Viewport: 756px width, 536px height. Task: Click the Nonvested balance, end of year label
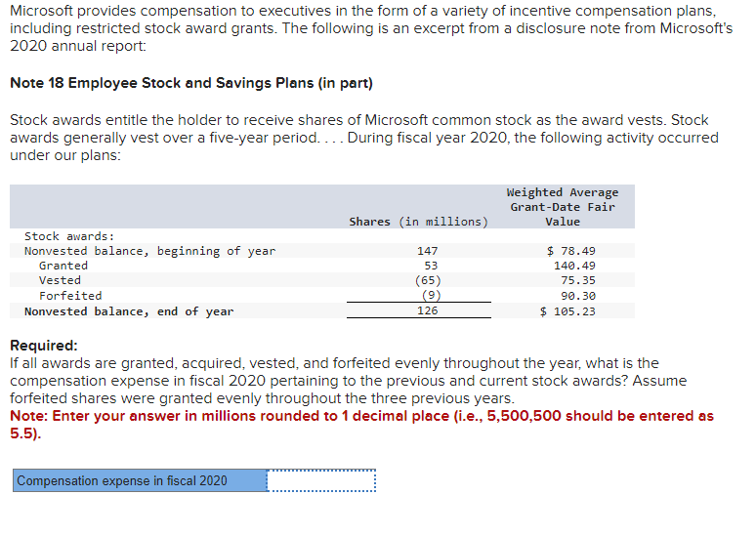pos(129,311)
